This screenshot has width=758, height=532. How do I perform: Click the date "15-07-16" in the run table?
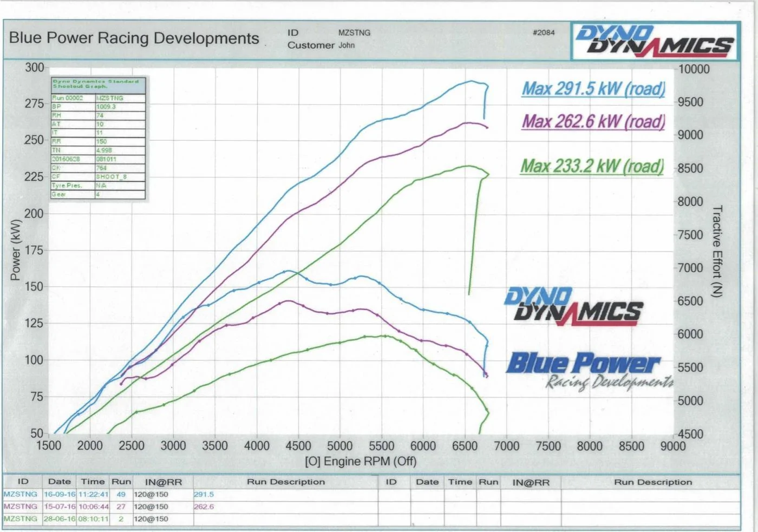pos(60,507)
